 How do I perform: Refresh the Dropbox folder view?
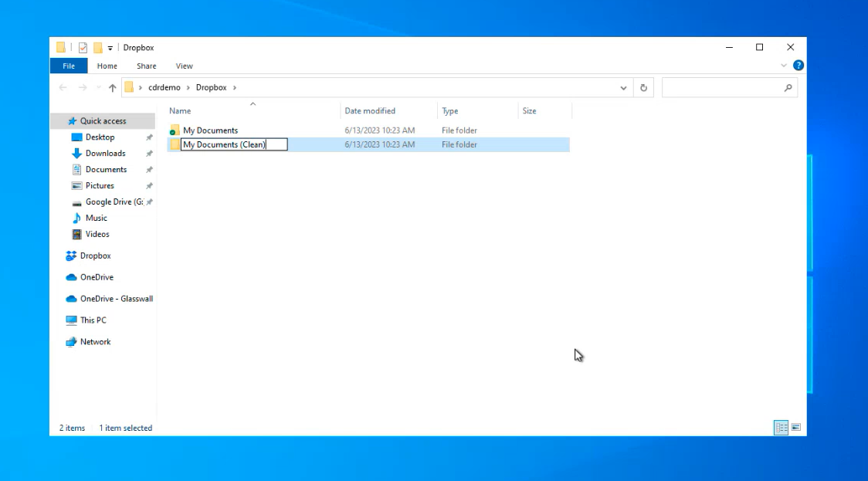[643, 87]
